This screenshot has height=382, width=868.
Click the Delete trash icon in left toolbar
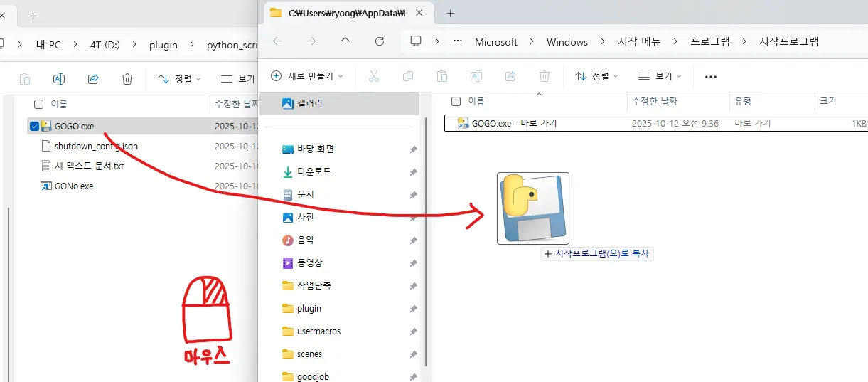coord(127,79)
